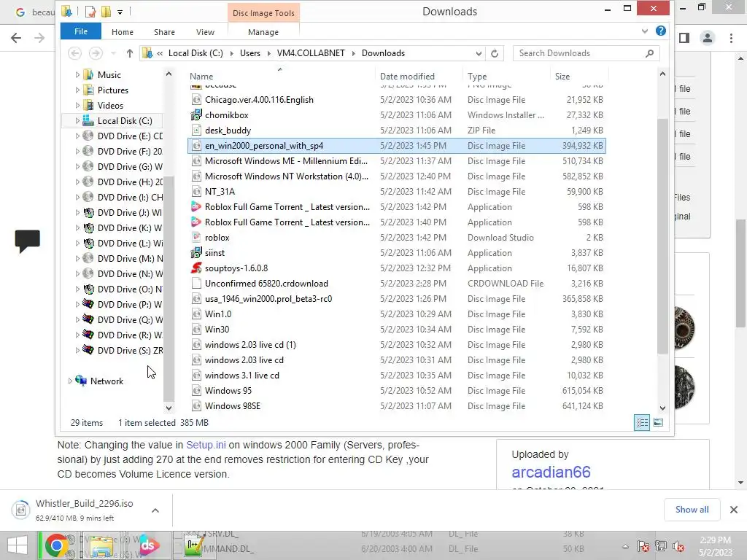Open the Home ribbon tab
747x560 pixels.
tap(123, 32)
